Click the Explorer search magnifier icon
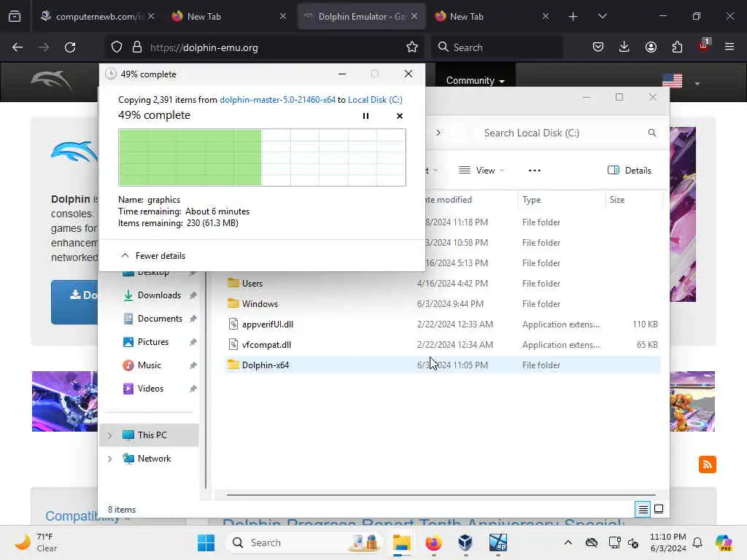Image resolution: width=747 pixels, height=560 pixels. [x=651, y=133]
